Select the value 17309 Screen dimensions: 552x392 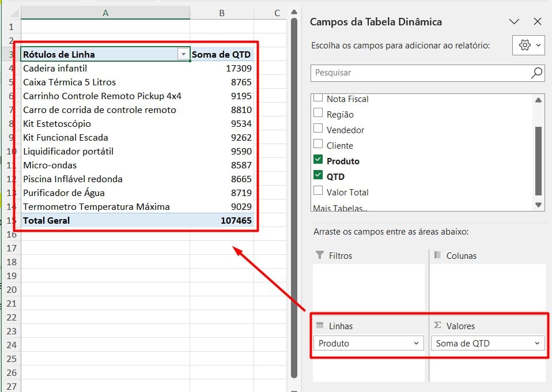[x=222, y=69]
